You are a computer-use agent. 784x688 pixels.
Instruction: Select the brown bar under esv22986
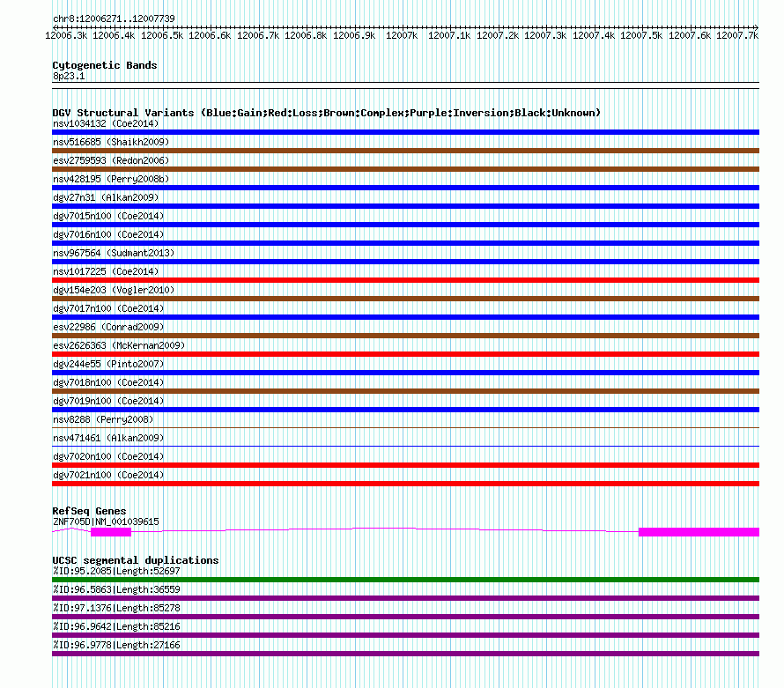pyautogui.click(x=405, y=336)
